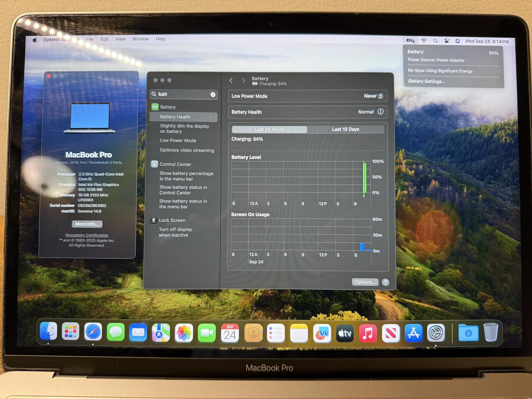Open Trash in the Dock
Image resolution: width=532 pixels, height=399 pixels.
coord(491,332)
